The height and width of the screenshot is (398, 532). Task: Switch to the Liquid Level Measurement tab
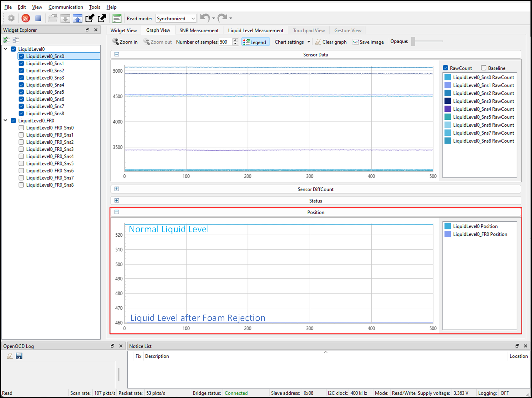(256, 30)
